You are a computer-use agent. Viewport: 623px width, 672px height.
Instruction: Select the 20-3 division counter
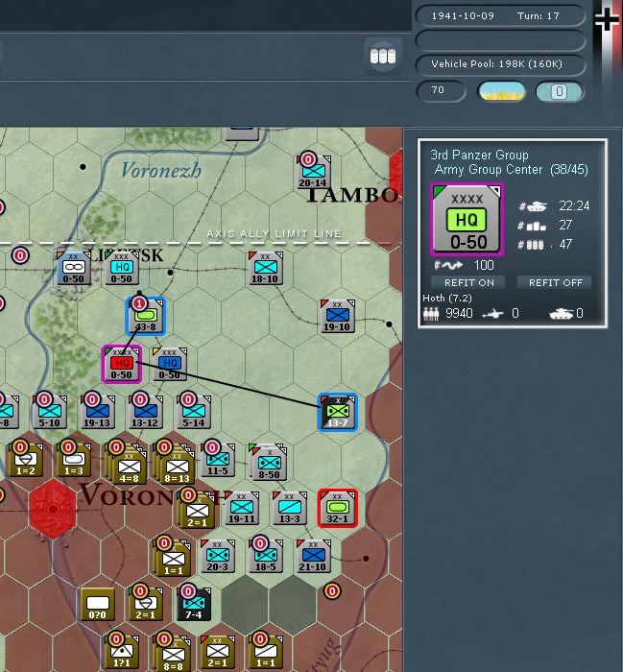pos(218,556)
